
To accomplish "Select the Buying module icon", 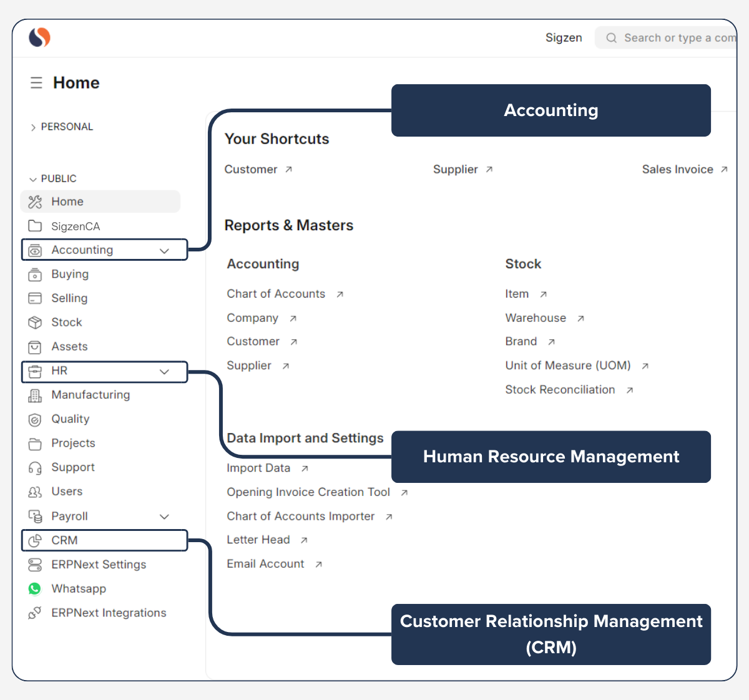I will pos(35,275).
